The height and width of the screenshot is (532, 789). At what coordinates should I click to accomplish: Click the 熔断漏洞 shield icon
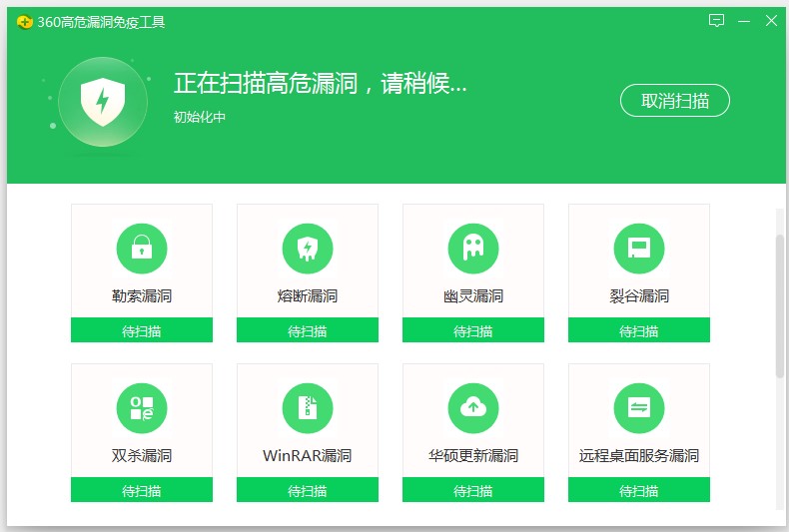tap(307, 248)
